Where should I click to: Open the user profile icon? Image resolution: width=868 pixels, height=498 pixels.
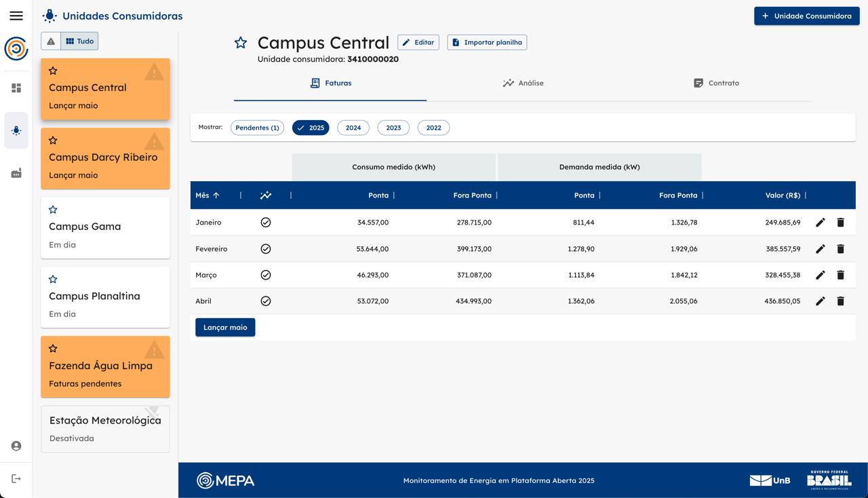(16, 446)
